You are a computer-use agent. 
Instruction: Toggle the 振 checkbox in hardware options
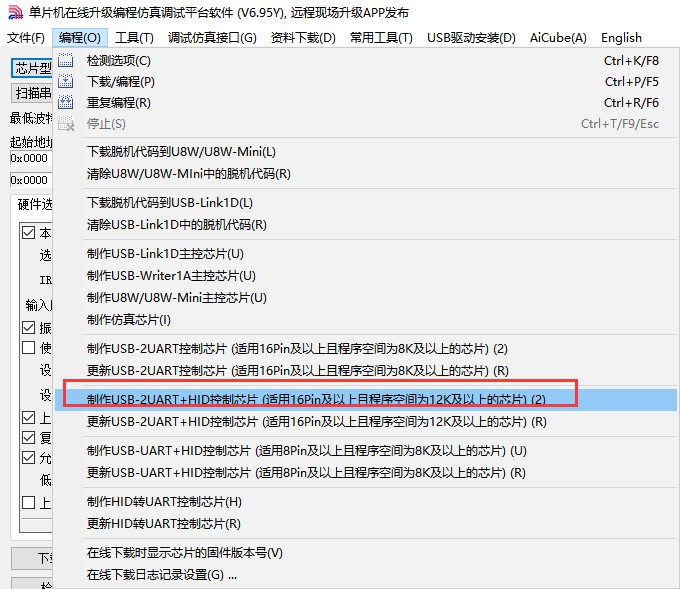(29, 327)
